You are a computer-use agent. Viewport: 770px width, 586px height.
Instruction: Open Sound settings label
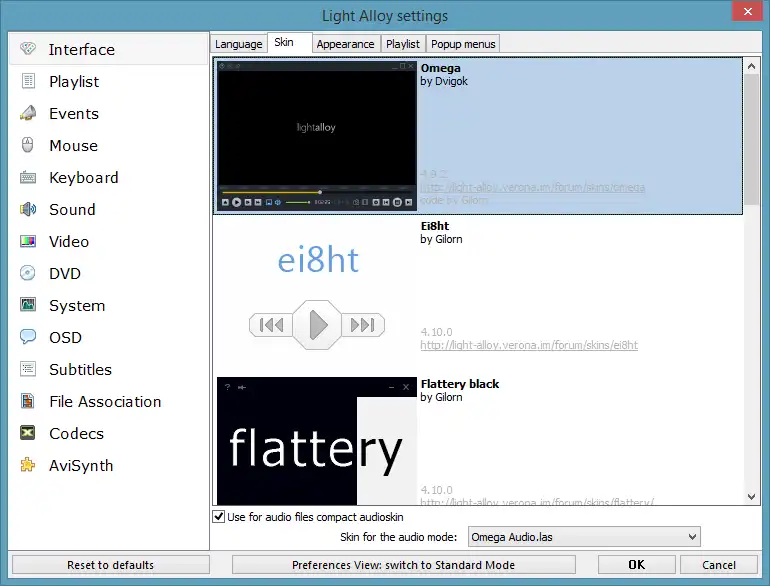72,210
